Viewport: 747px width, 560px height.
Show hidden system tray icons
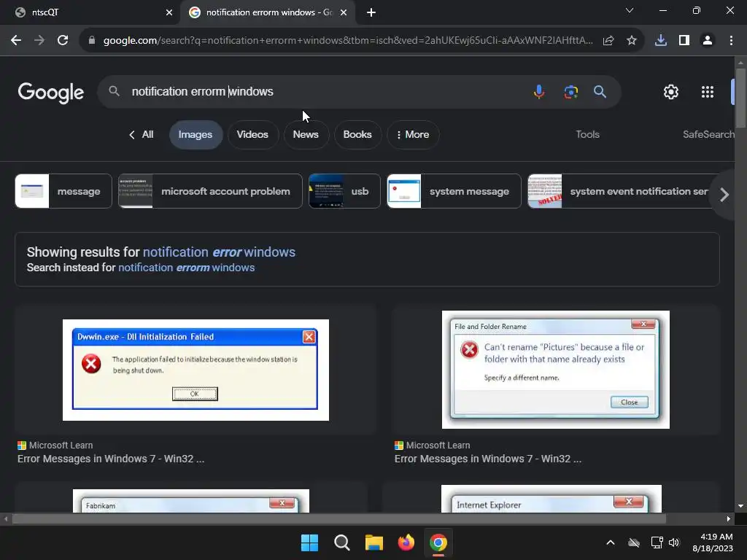coord(611,542)
